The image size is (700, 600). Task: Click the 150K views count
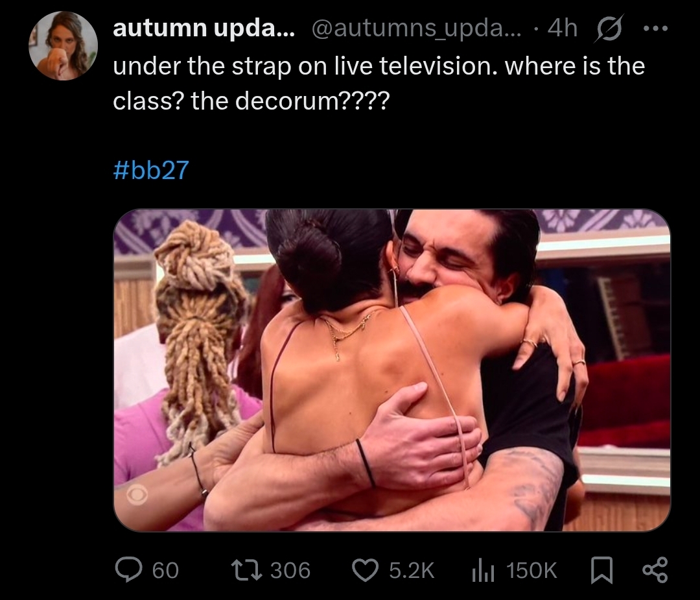(x=531, y=571)
